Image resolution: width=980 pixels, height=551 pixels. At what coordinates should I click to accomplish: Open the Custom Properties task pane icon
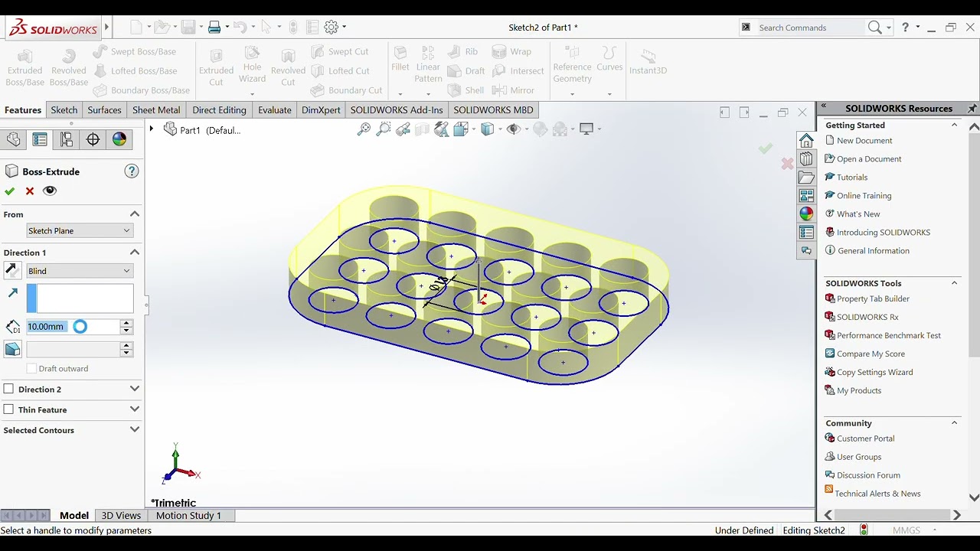tap(806, 233)
